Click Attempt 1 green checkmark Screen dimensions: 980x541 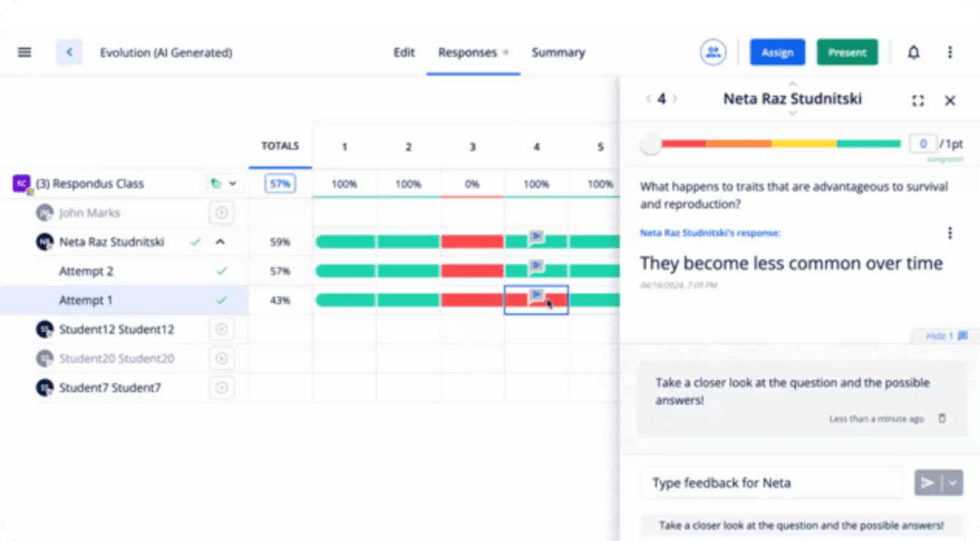222,300
